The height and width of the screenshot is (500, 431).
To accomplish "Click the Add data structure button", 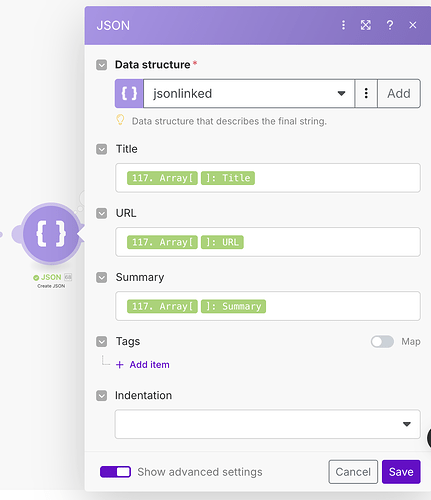I will tap(399, 93).
